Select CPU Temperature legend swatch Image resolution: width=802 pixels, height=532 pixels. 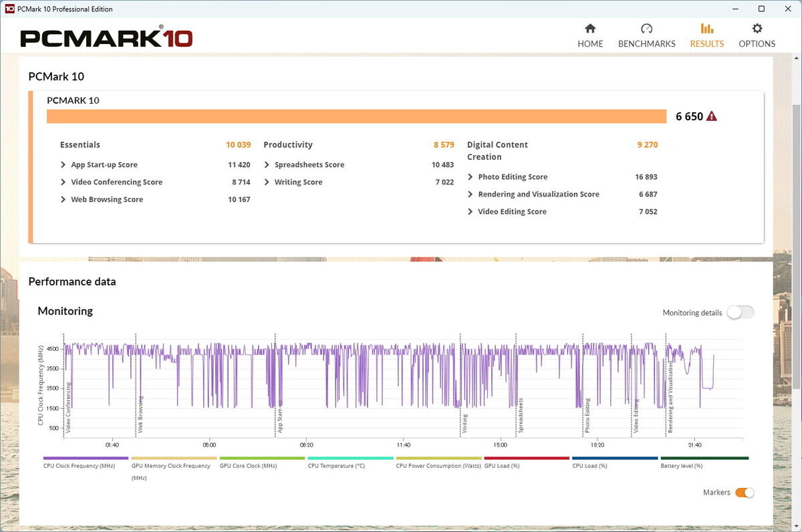point(350,458)
